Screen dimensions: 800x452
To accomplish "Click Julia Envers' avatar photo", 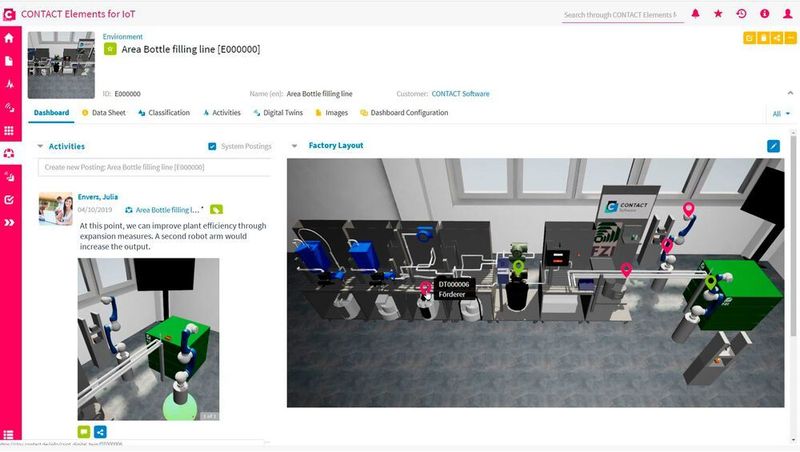I will tap(56, 209).
